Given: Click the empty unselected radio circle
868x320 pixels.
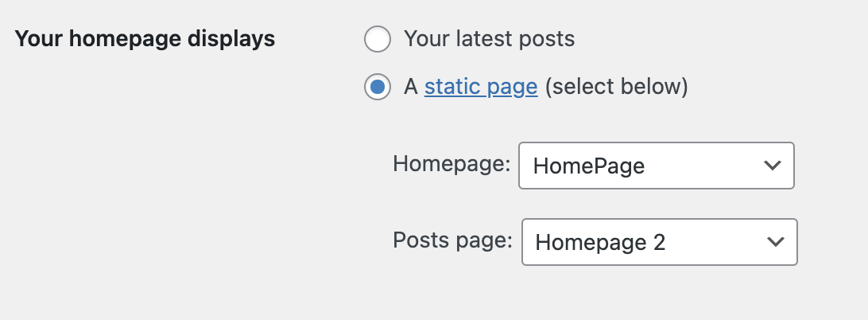Looking at the screenshot, I should point(378,38).
